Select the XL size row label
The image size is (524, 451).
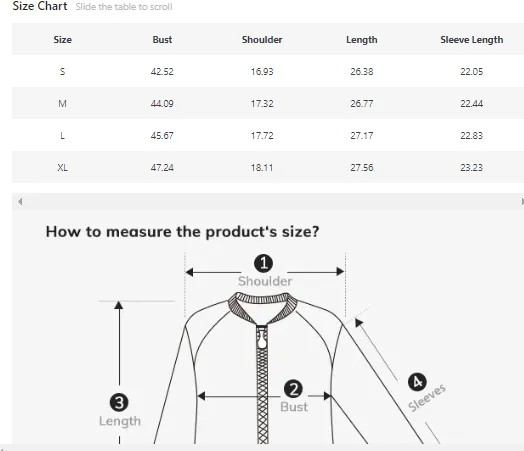62,167
